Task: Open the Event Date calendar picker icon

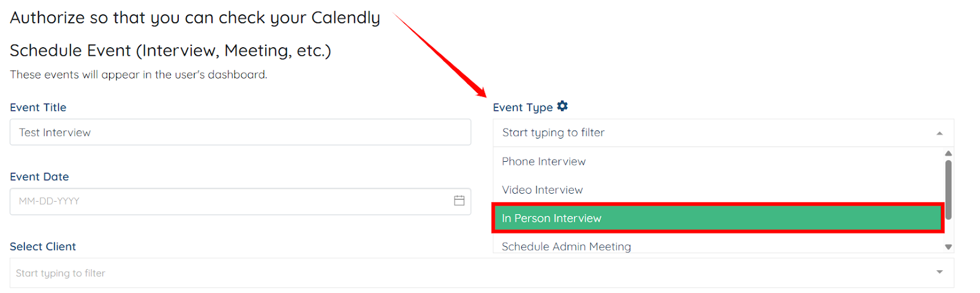Action: [x=459, y=200]
